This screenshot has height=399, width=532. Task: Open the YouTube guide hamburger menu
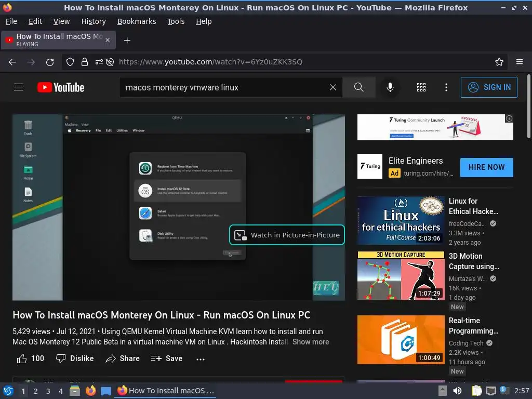[19, 87]
